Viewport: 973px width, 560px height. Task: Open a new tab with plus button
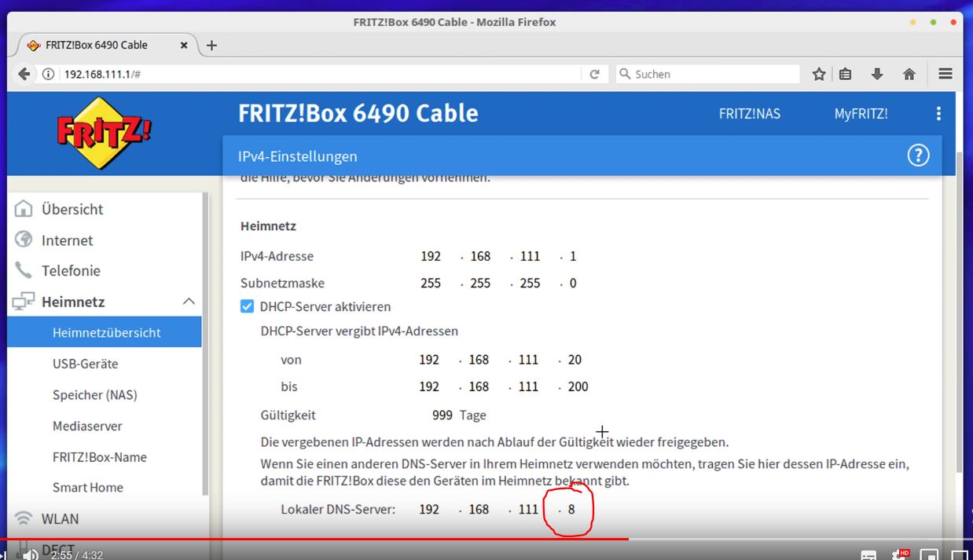tap(211, 46)
